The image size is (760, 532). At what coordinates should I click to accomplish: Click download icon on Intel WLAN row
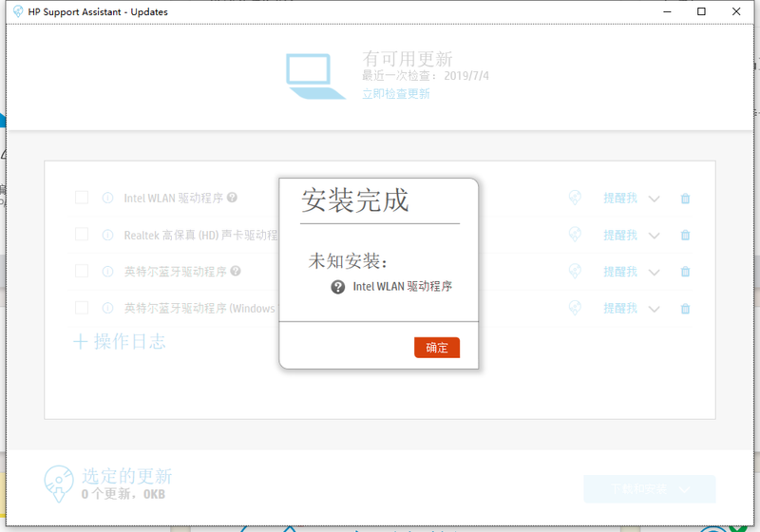(x=575, y=198)
